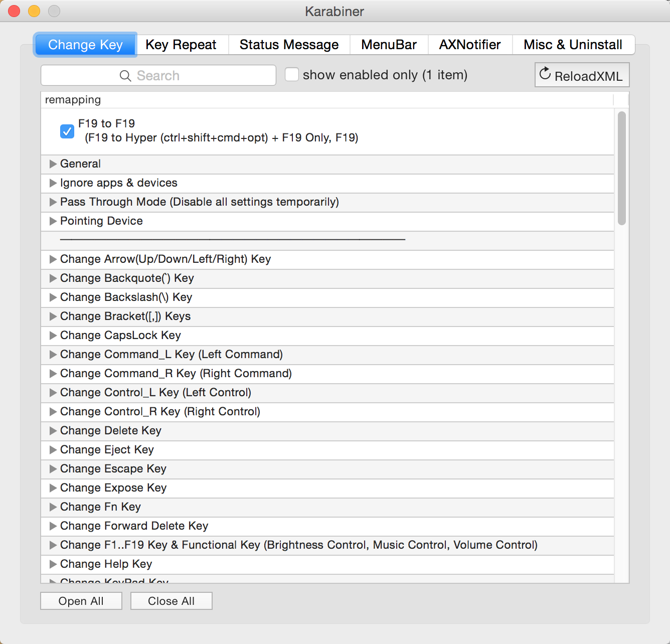Select the 'F19 to F19' row text
670x644 pixels.
(x=106, y=123)
